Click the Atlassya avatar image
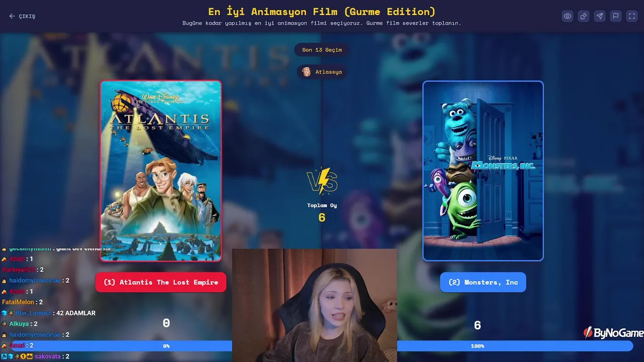644x362 pixels. pyautogui.click(x=306, y=72)
